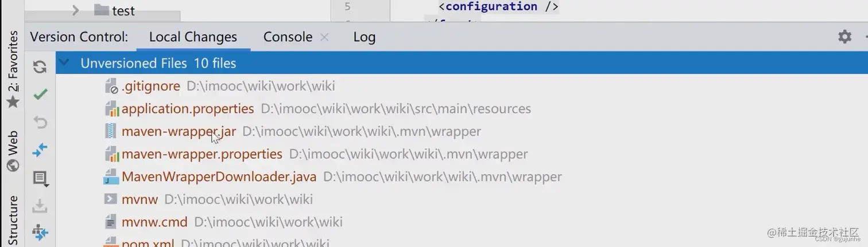The image size is (868, 247).
Task: Select the mvnw file
Action: click(139, 199)
